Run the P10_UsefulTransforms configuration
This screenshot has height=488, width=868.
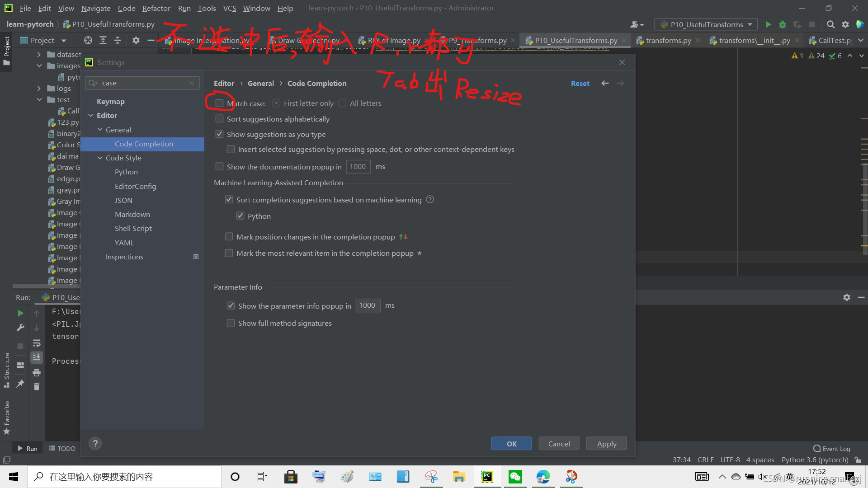(x=768, y=24)
